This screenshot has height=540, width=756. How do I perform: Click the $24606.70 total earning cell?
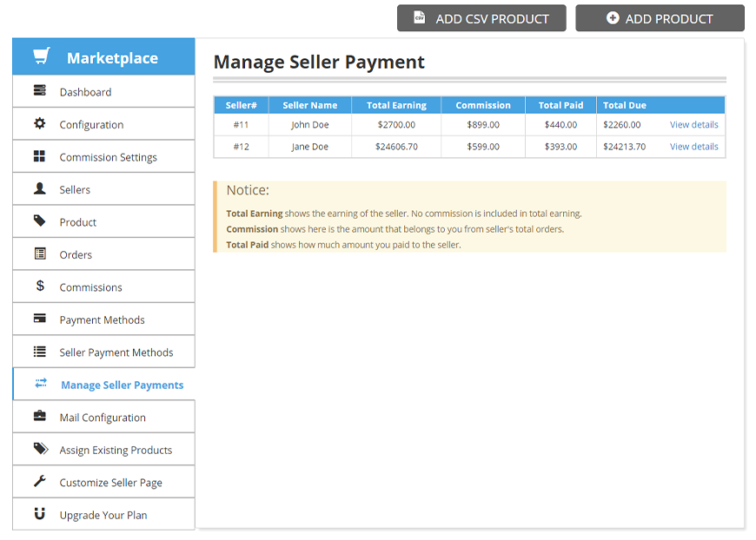pyautogui.click(x=396, y=147)
